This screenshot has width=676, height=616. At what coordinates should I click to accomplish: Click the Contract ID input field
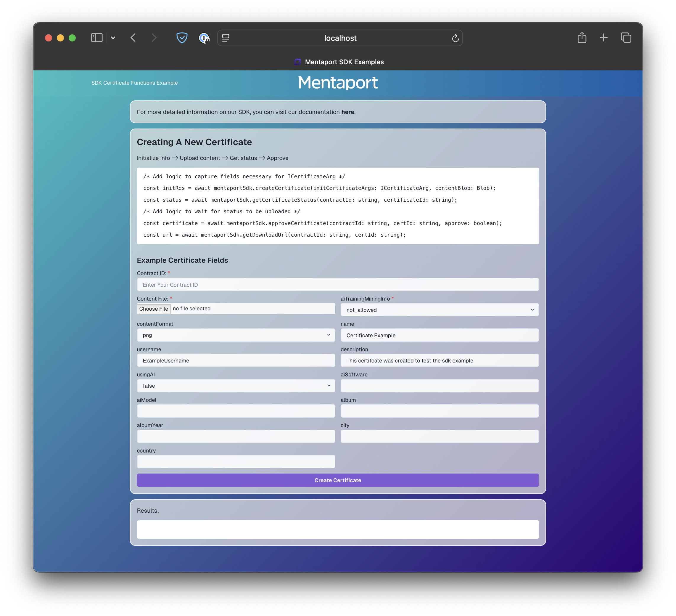337,285
